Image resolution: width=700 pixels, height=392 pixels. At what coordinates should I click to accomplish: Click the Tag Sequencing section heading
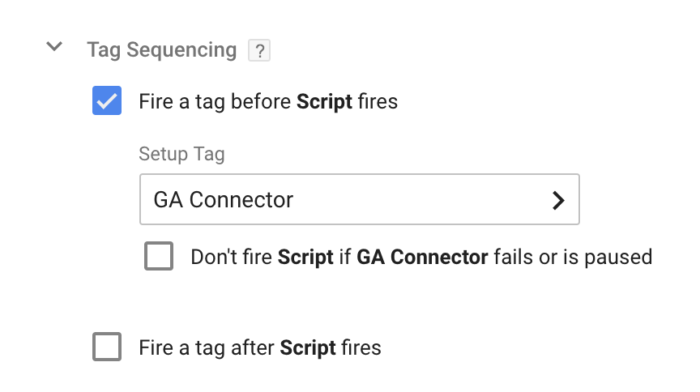click(162, 50)
